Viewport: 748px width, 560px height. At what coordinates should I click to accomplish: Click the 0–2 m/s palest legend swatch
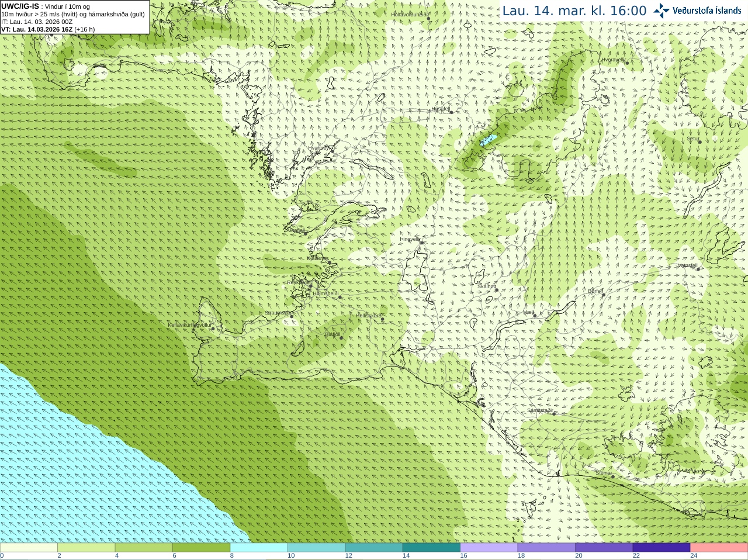(x=29, y=548)
